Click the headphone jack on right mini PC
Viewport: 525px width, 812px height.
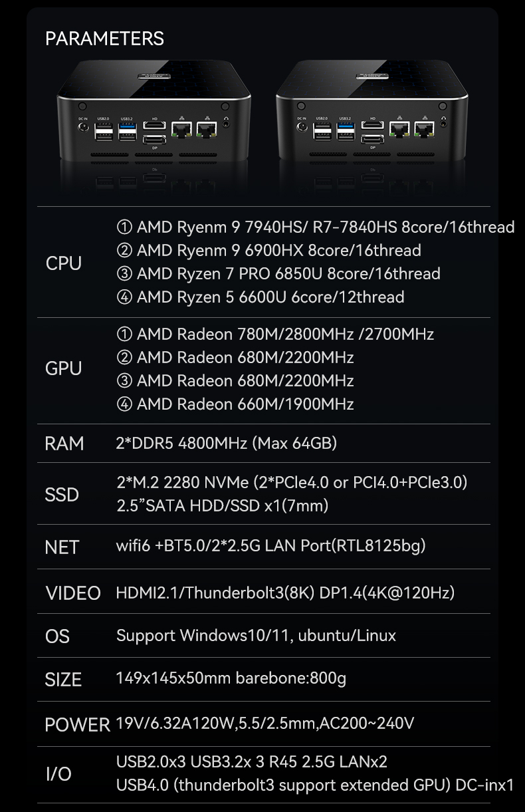click(x=443, y=124)
